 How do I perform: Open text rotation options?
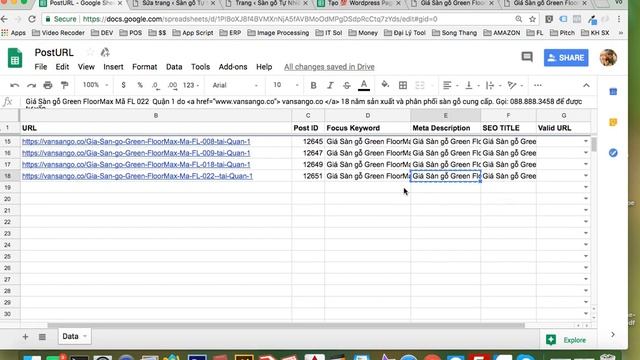515,85
